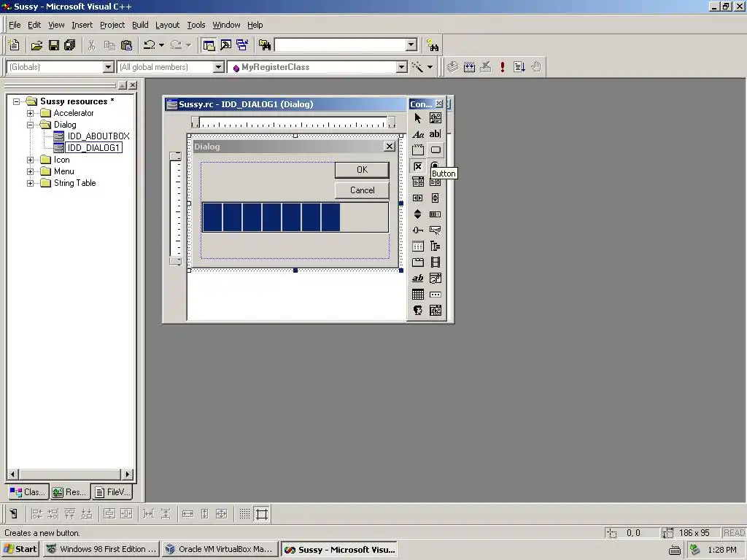Screen dimensions: 747x560
Task: Open the WizardBar actions dropdown arrow
Action: click(430, 67)
